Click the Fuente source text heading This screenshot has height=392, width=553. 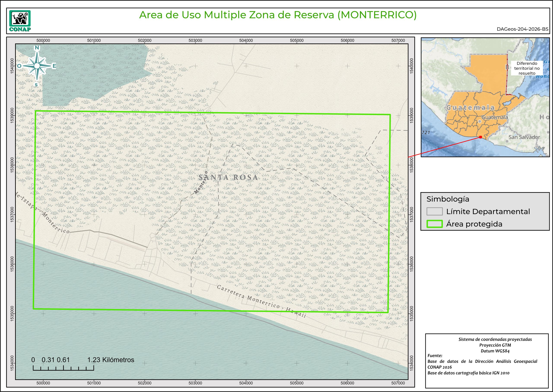coord(435,355)
